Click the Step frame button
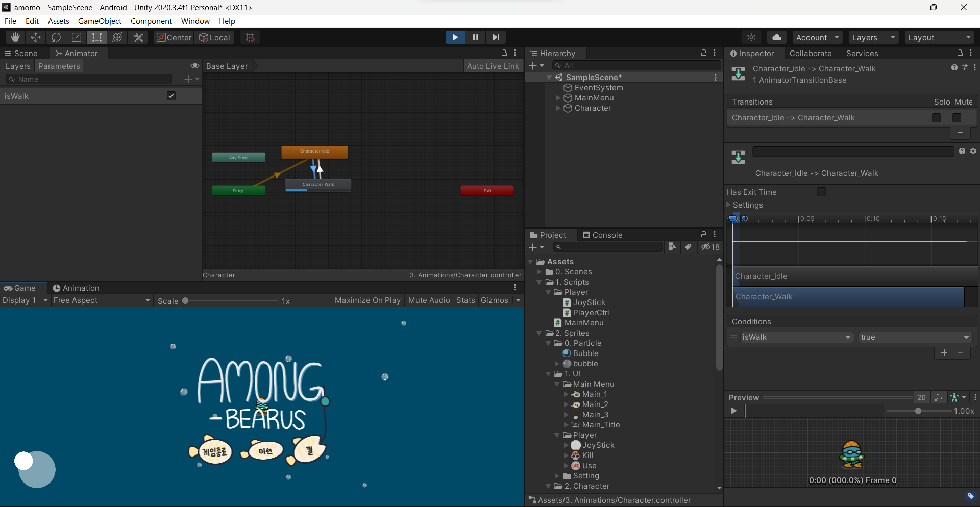This screenshot has width=980, height=507. click(496, 37)
